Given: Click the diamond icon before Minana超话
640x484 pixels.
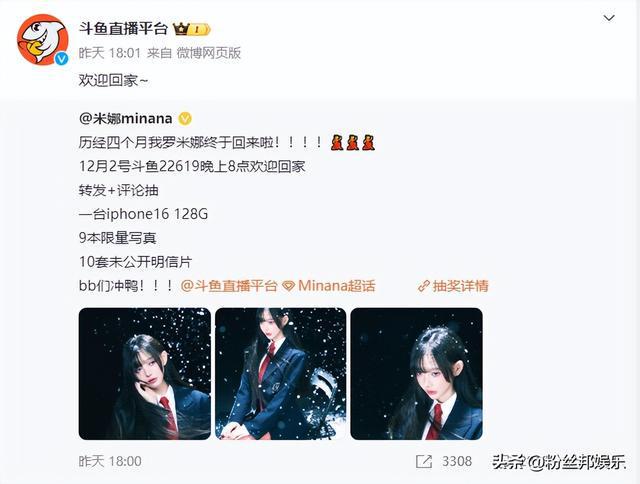Looking at the screenshot, I should pyautogui.click(x=289, y=286).
